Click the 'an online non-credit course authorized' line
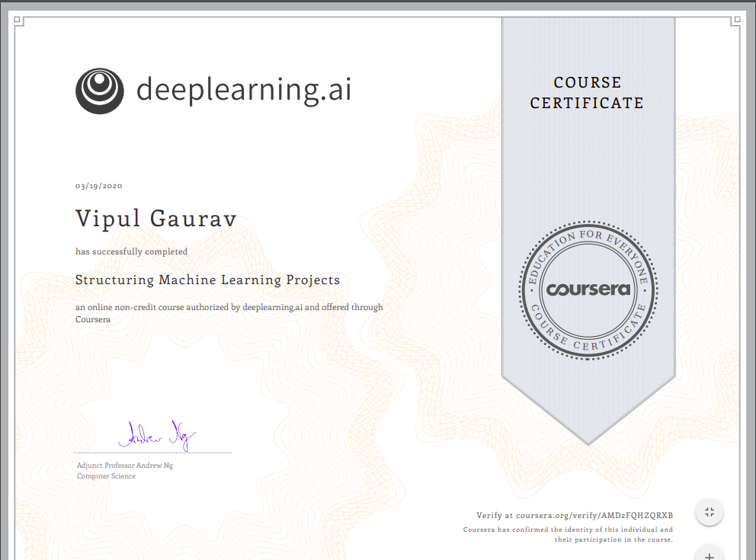Screen dimensions: 756x560 pos(229,307)
